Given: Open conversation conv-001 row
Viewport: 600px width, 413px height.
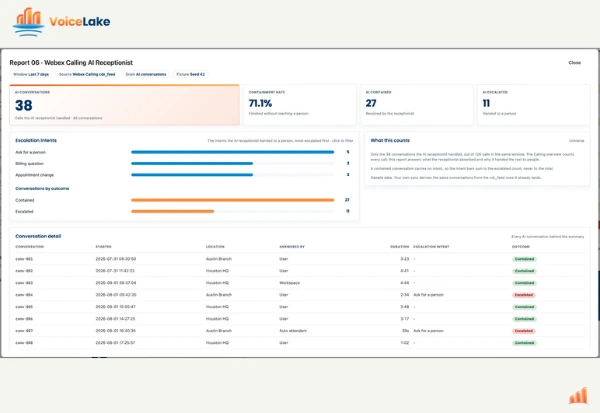Looking at the screenshot, I should [x=300, y=259].
